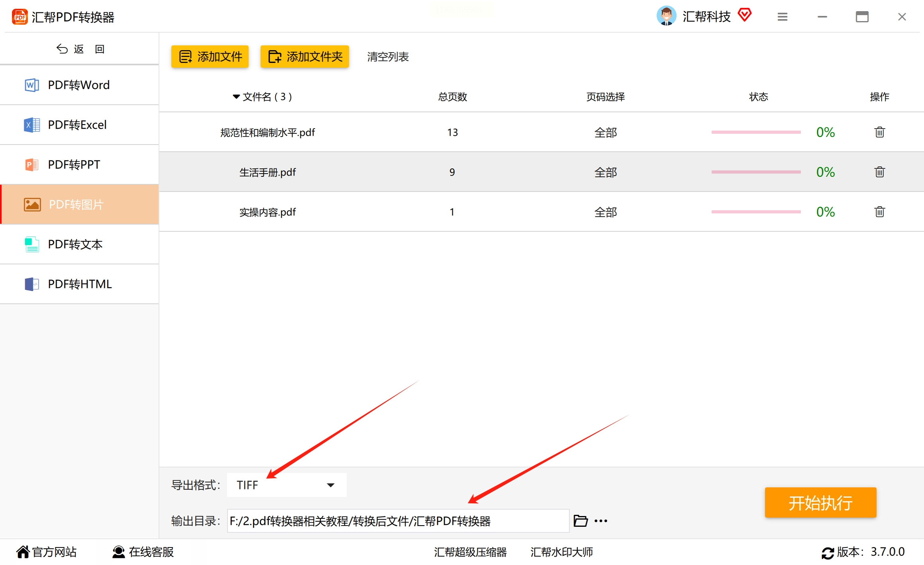Click the 输出目录 path input field
Screen dimensions: 924x565
[398, 520]
